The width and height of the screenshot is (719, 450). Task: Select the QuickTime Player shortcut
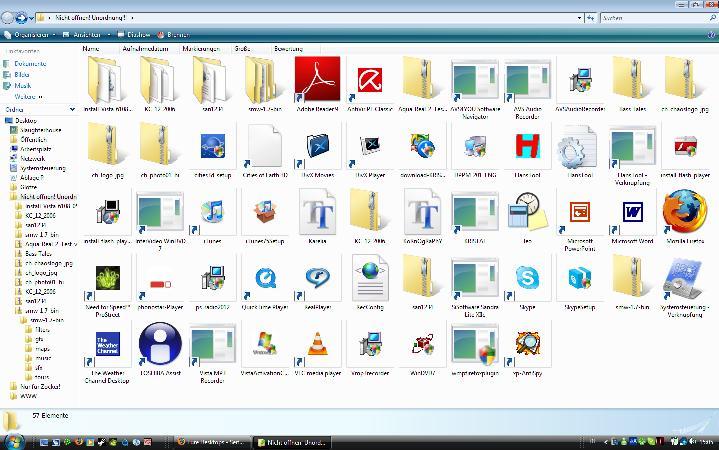coord(265,278)
